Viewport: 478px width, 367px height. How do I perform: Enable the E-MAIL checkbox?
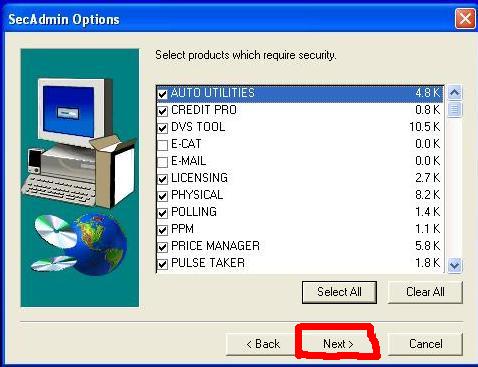(162, 162)
